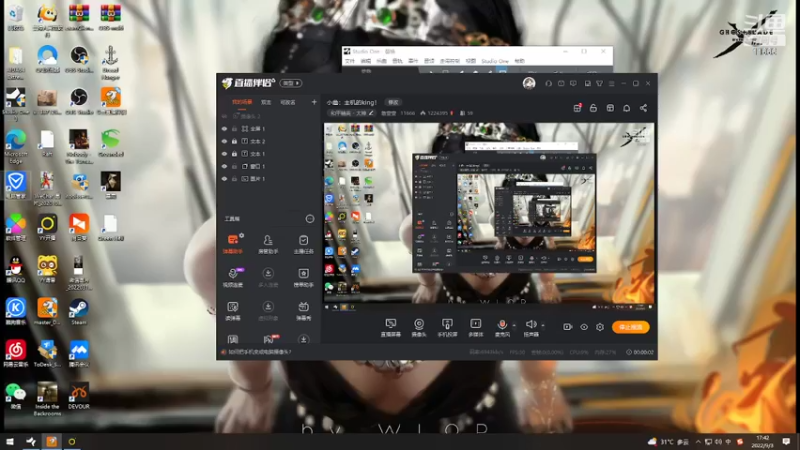Open the 弹幕秀 tool in toolbox
800x450 pixels.
303,310
